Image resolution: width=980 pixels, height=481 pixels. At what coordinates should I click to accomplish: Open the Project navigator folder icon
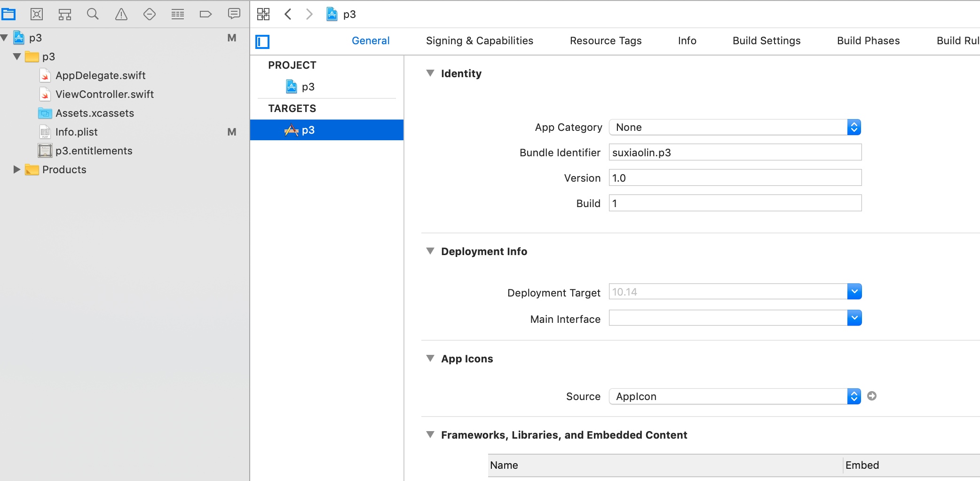8,14
